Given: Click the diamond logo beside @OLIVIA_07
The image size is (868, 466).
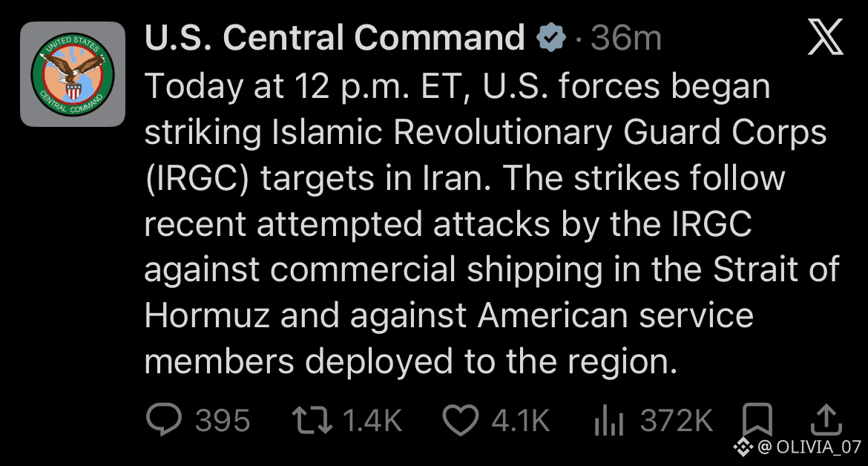Looking at the screenshot, I should (743, 447).
